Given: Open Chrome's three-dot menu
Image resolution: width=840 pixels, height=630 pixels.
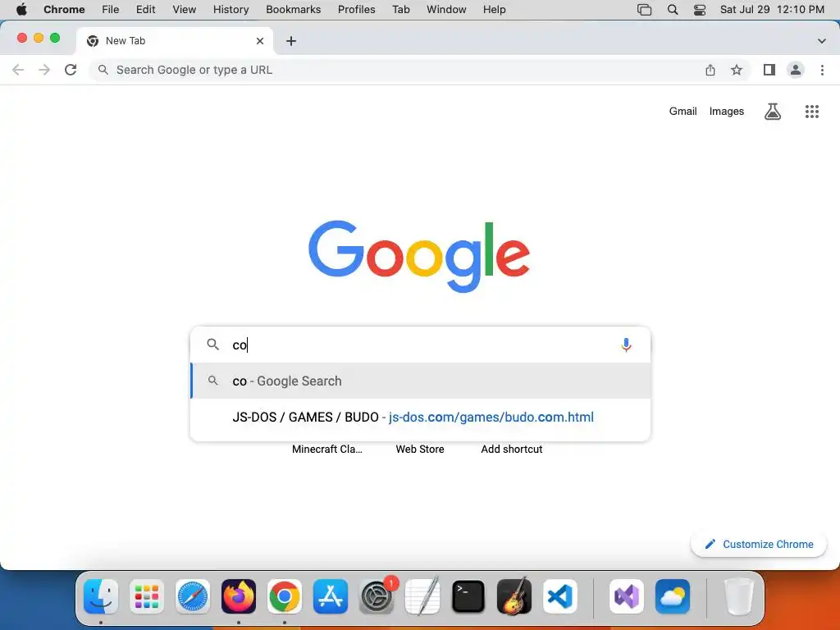Looking at the screenshot, I should tap(822, 70).
